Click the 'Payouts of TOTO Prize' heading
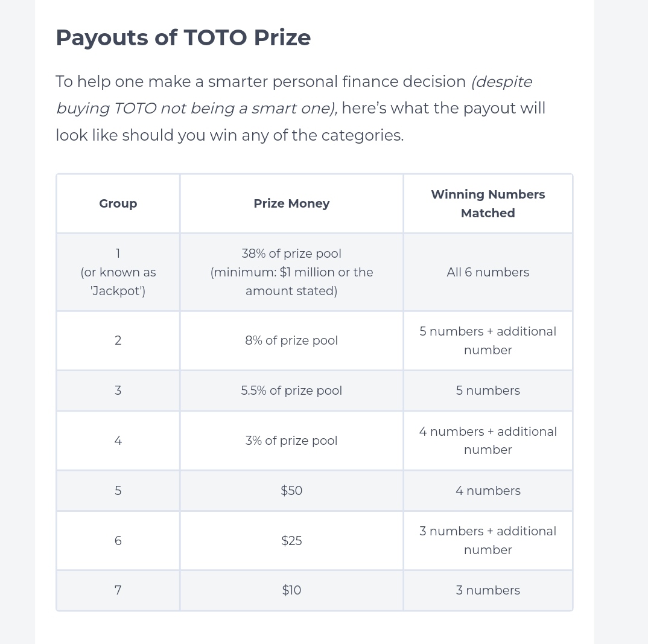This screenshot has width=648, height=644. pyautogui.click(x=183, y=38)
